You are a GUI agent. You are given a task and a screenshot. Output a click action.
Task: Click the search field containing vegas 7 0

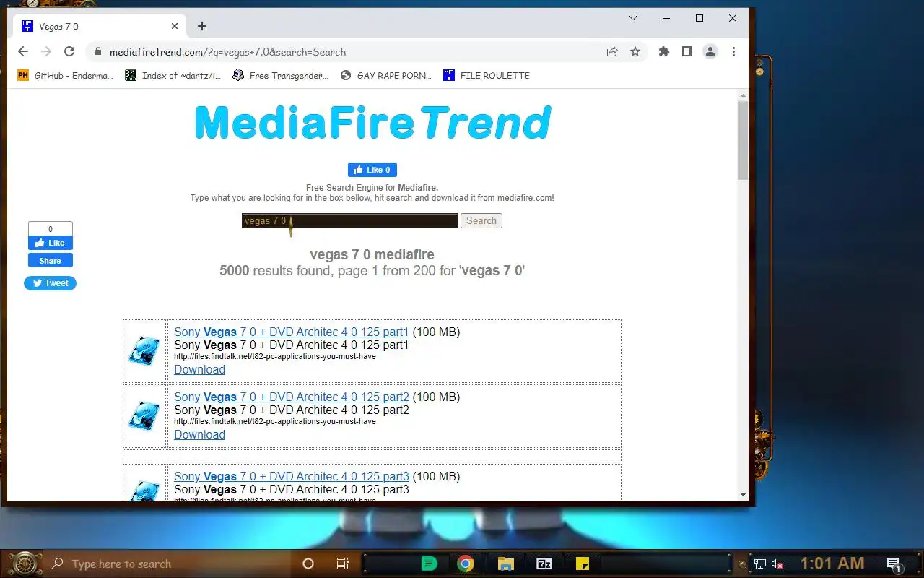(350, 220)
